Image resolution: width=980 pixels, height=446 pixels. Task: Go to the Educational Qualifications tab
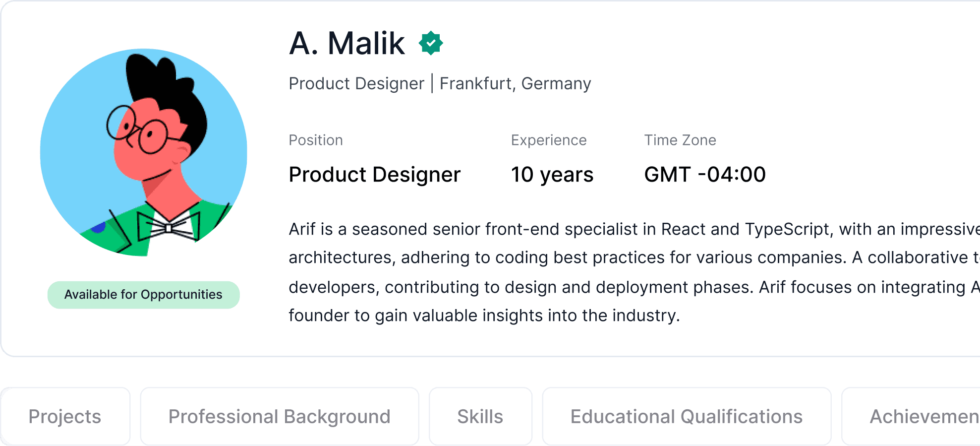(687, 417)
